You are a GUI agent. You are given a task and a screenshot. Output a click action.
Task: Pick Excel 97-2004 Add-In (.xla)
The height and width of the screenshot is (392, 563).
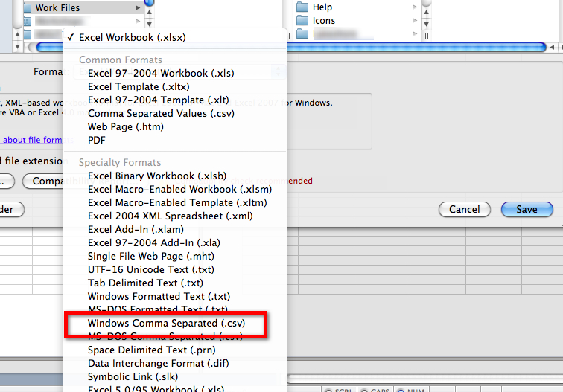coord(153,242)
